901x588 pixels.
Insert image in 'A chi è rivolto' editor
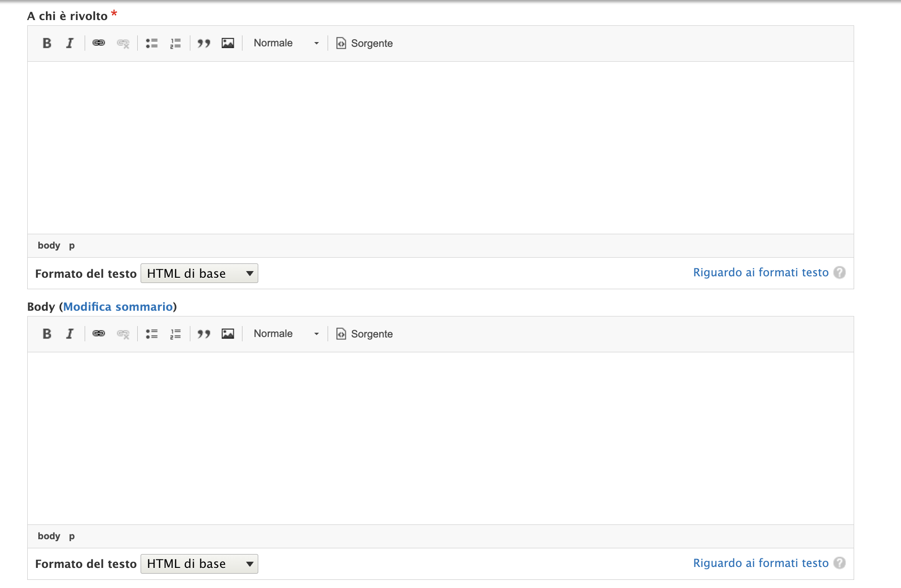(x=228, y=43)
